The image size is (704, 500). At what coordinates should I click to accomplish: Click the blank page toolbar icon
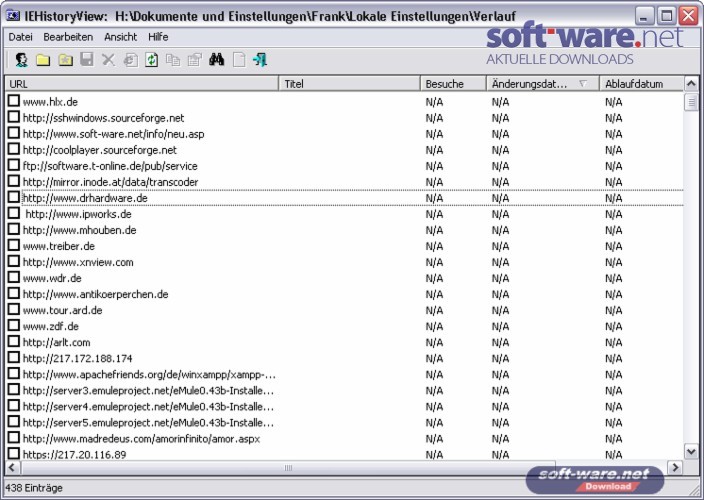pos(239,60)
